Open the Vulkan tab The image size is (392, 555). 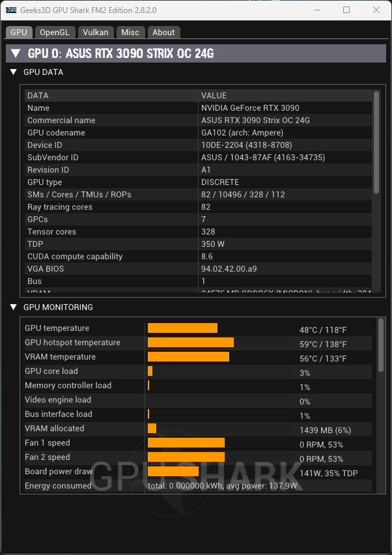click(x=96, y=32)
